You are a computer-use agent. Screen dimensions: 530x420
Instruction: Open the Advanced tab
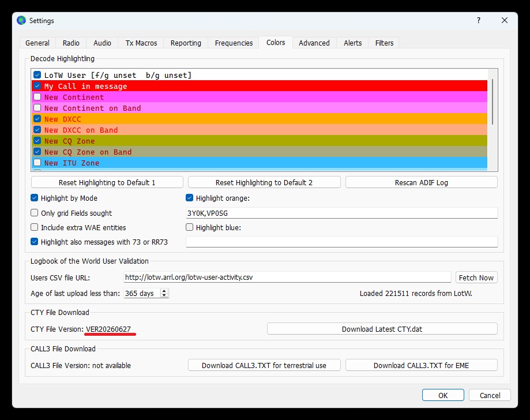(314, 43)
